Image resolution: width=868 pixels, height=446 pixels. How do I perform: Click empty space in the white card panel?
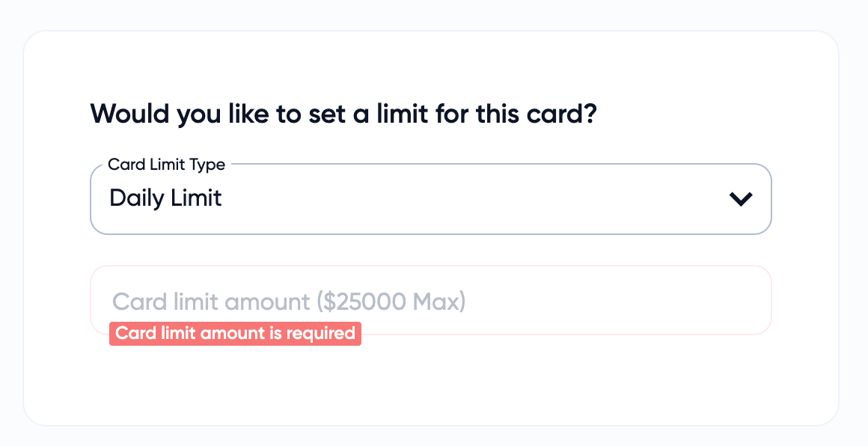pyautogui.click(x=430, y=385)
